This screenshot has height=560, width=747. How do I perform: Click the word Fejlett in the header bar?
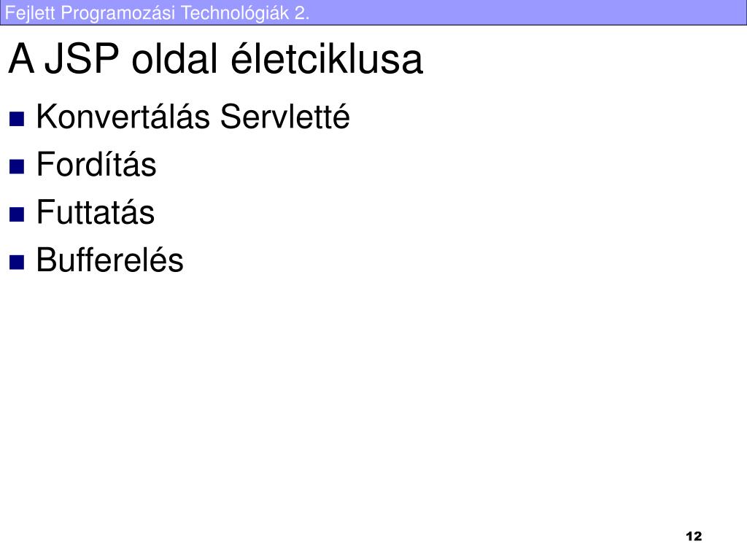coord(30,13)
